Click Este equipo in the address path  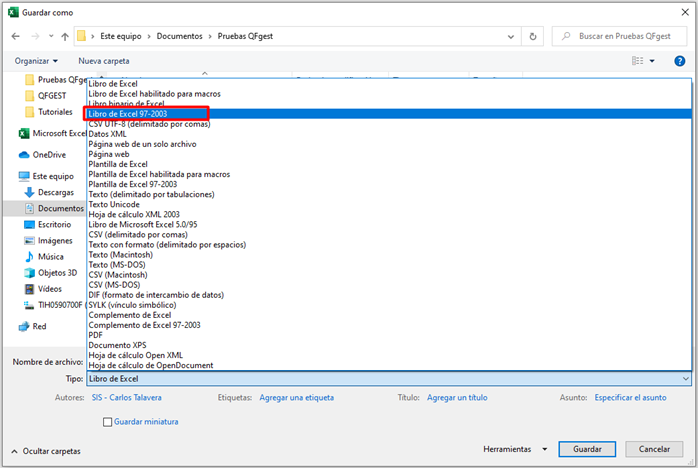(x=121, y=37)
